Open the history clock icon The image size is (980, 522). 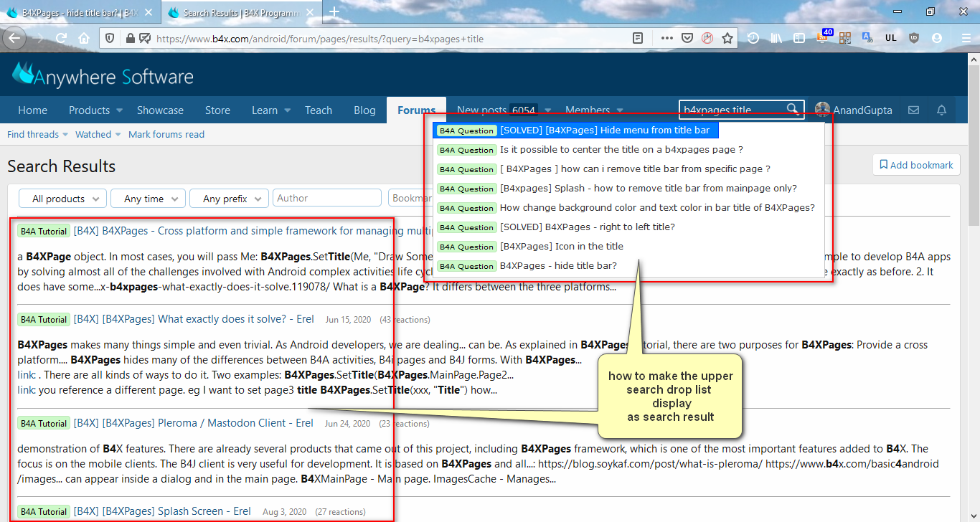753,38
